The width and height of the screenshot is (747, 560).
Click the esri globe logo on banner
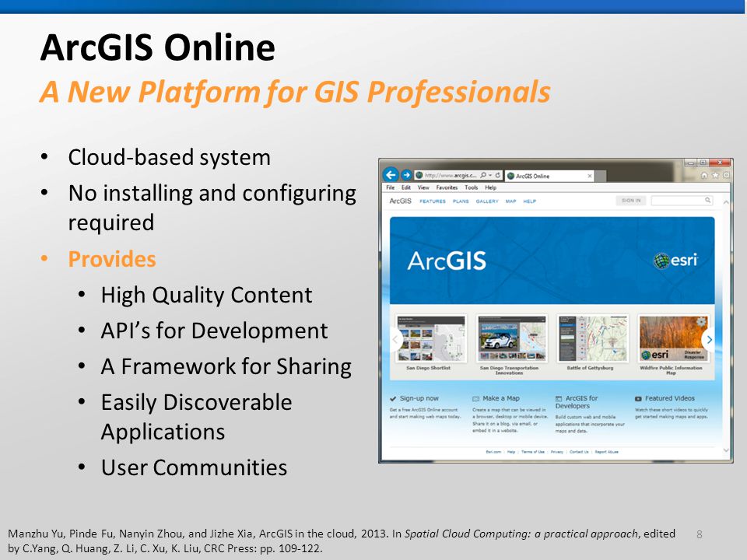click(x=676, y=261)
